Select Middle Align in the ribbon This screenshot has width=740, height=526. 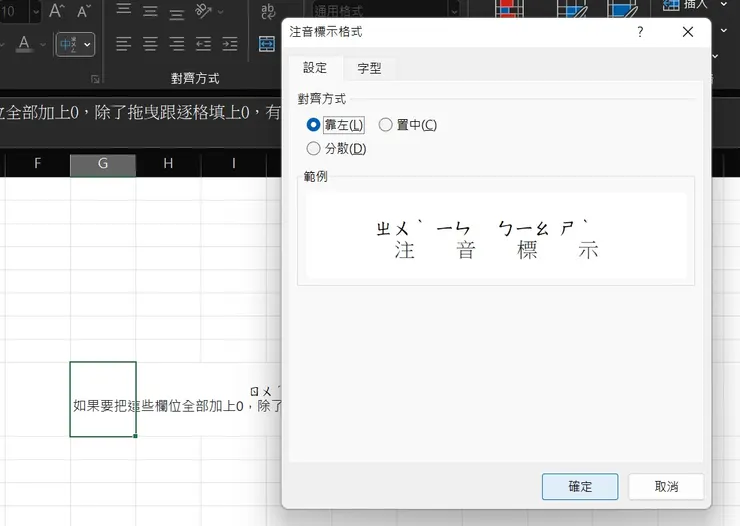150,10
